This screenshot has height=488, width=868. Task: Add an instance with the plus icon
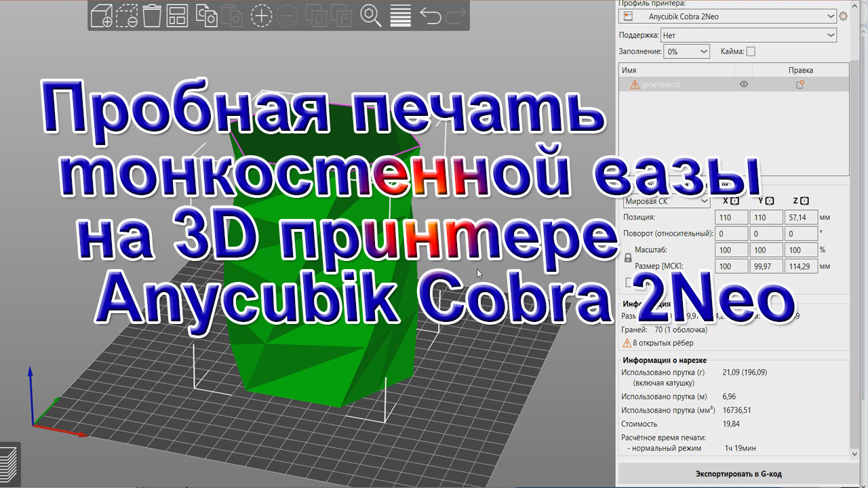point(261,16)
